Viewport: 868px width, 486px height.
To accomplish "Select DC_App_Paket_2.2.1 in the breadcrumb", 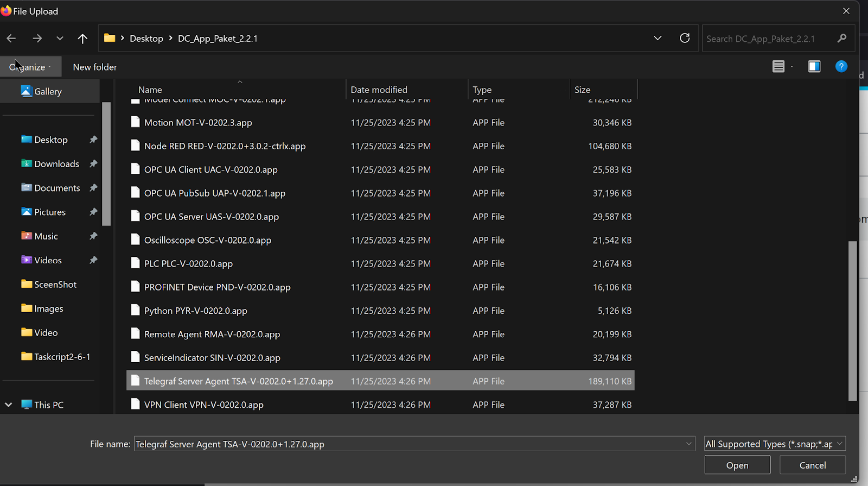I will [x=218, y=39].
